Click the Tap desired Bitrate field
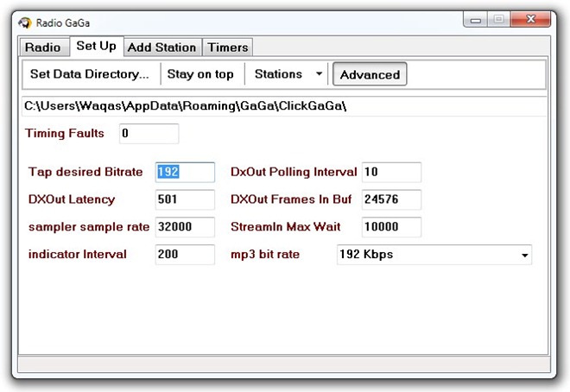 (185, 172)
